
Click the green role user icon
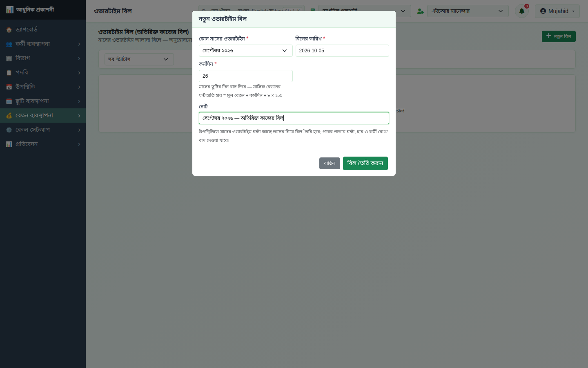(x=420, y=11)
